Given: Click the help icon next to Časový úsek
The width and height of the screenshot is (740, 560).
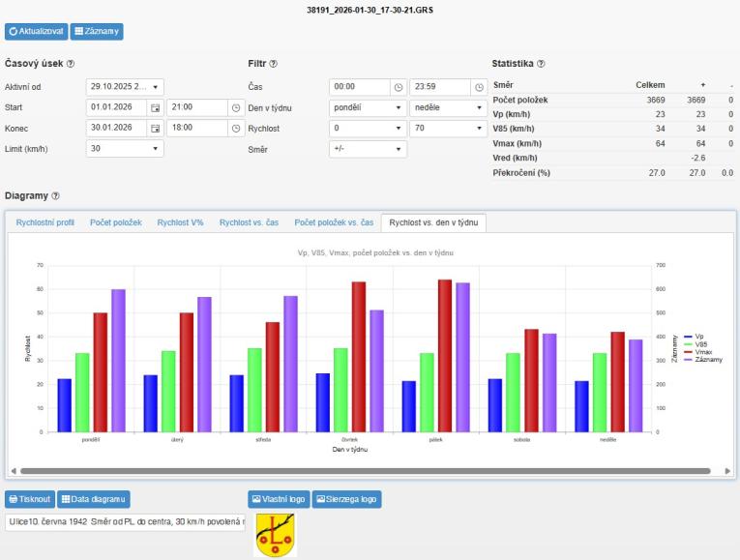Looking at the screenshot, I should [72, 64].
